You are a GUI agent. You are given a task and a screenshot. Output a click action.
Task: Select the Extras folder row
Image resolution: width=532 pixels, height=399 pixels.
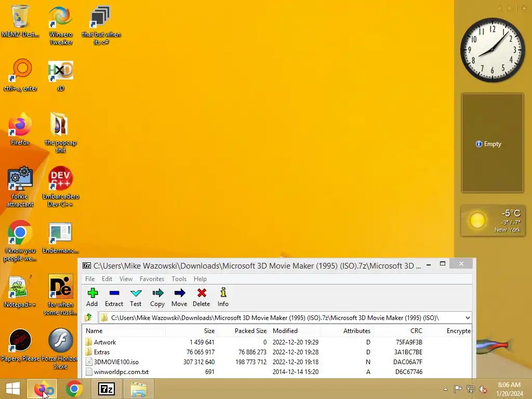coord(277,352)
